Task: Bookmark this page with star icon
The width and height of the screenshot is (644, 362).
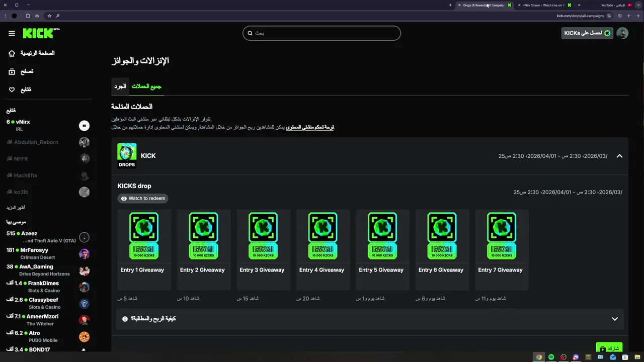Action: tap(49, 16)
